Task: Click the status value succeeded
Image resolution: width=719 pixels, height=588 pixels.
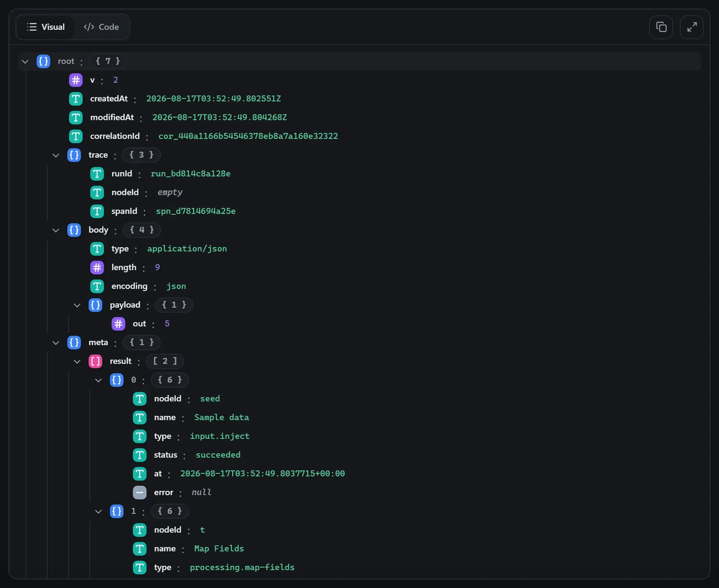Action: (218, 455)
